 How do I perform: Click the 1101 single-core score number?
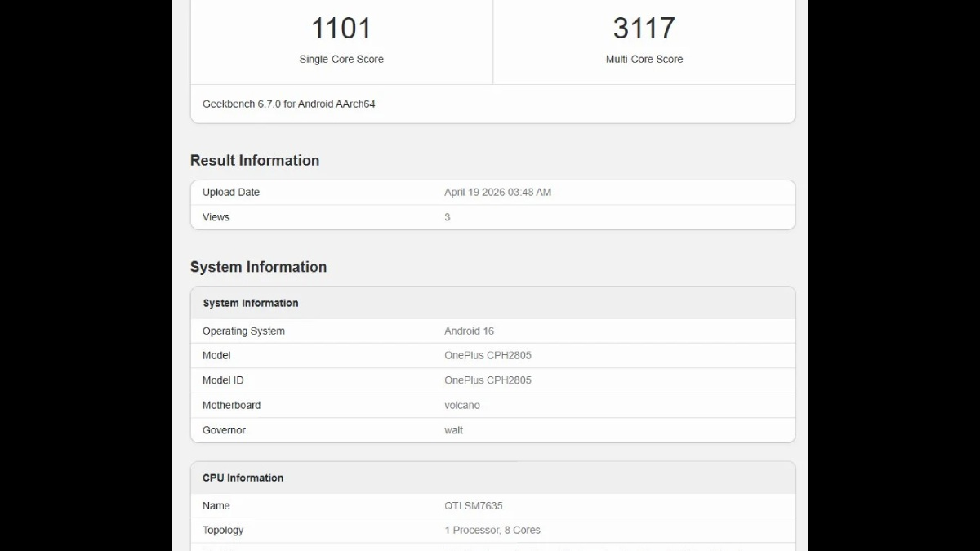[x=341, y=29]
